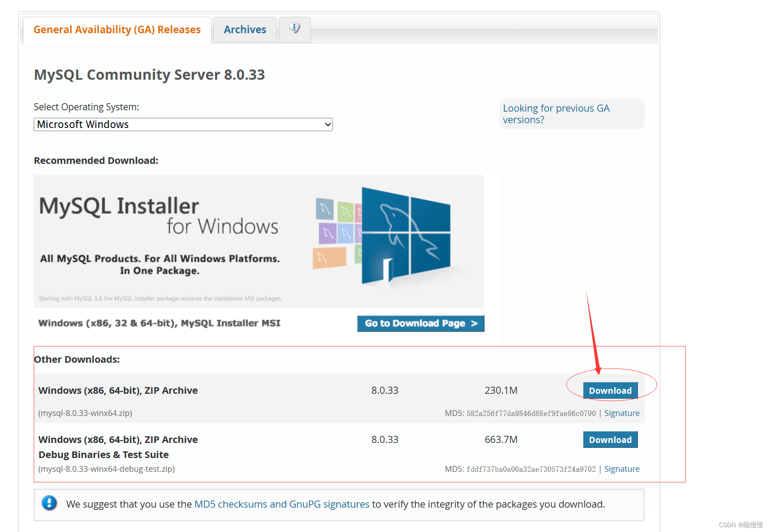Open MD5 checksums and GnuPG signatures link

(x=282, y=504)
